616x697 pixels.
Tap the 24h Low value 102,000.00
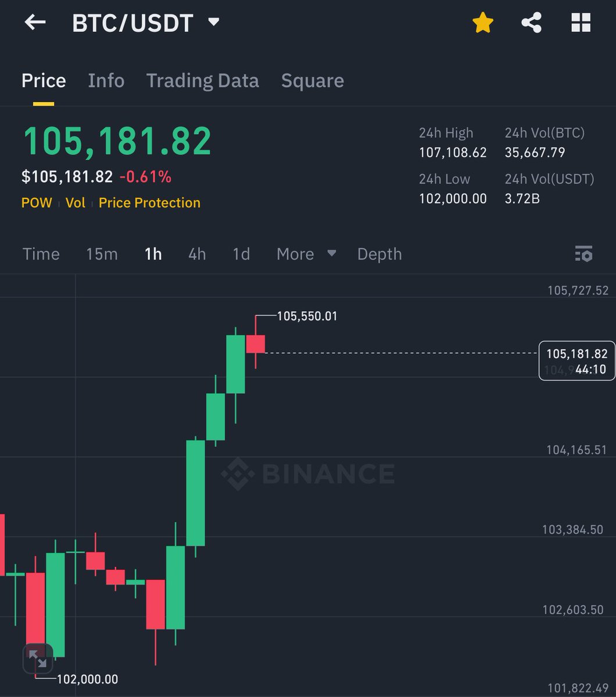[x=453, y=199]
